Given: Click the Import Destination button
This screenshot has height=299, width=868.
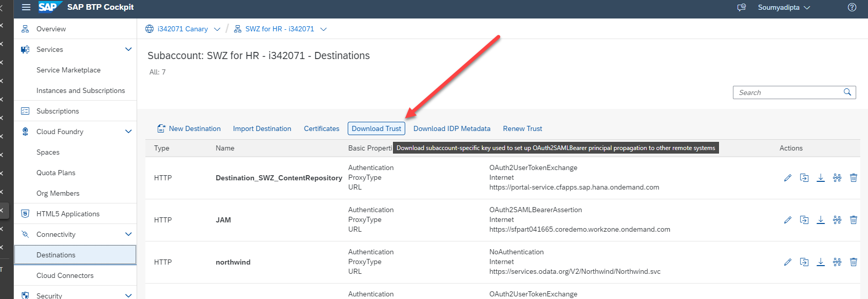Looking at the screenshot, I should pyautogui.click(x=262, y=128).
